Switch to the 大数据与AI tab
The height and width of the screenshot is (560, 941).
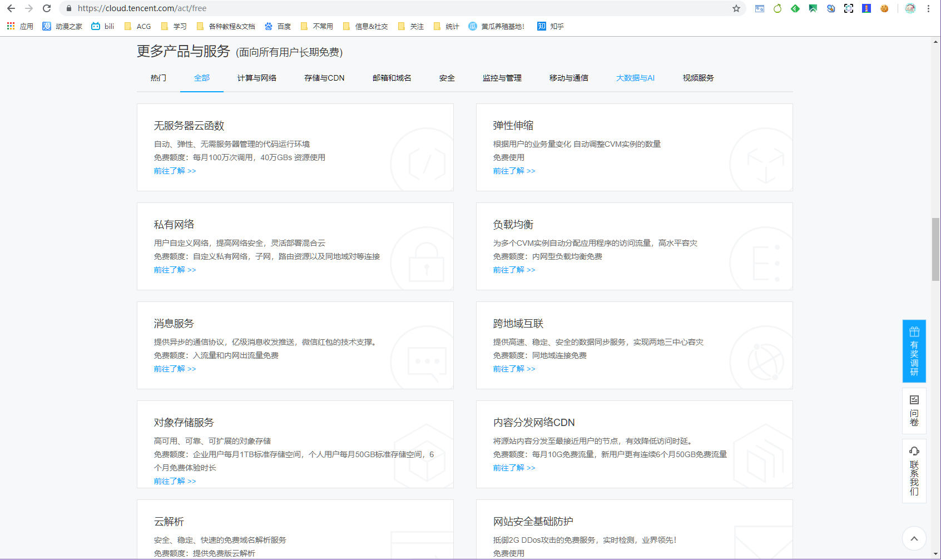636,78
